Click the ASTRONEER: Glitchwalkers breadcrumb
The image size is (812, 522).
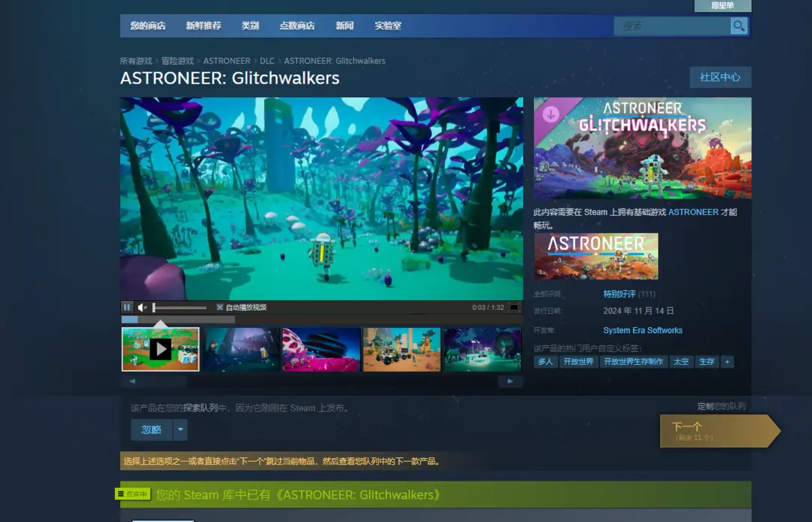[x=335, y=61]
